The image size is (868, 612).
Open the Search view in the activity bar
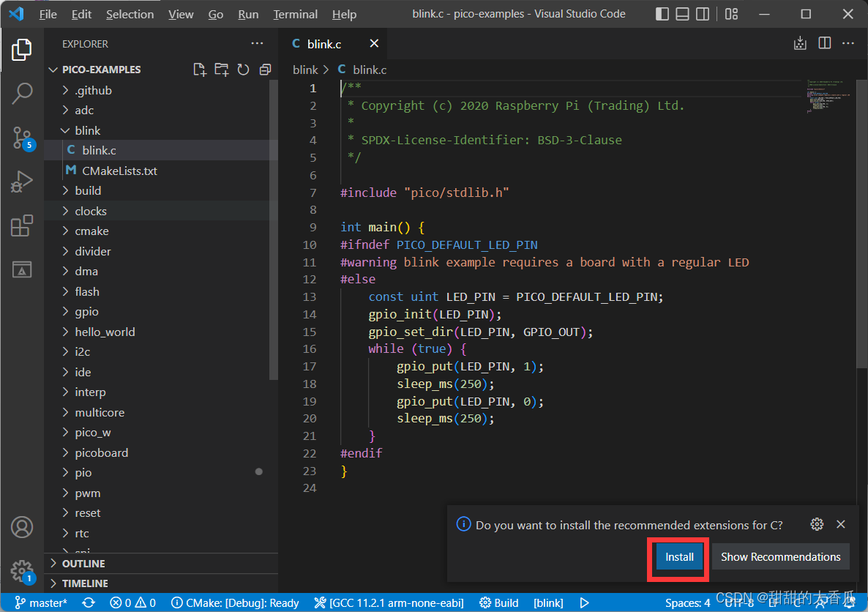(x=21, y=94)
